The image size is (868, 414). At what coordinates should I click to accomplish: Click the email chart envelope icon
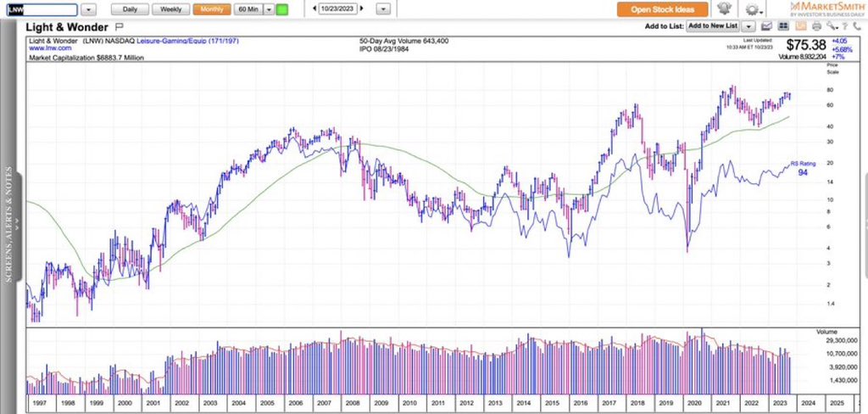pyautogui.click(x=766, y=26)
